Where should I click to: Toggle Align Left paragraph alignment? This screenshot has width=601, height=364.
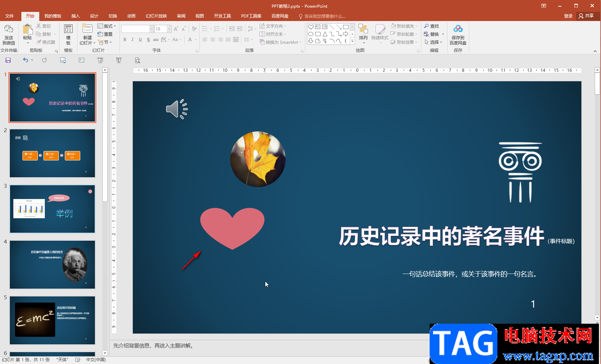click(x=205, y=40)
